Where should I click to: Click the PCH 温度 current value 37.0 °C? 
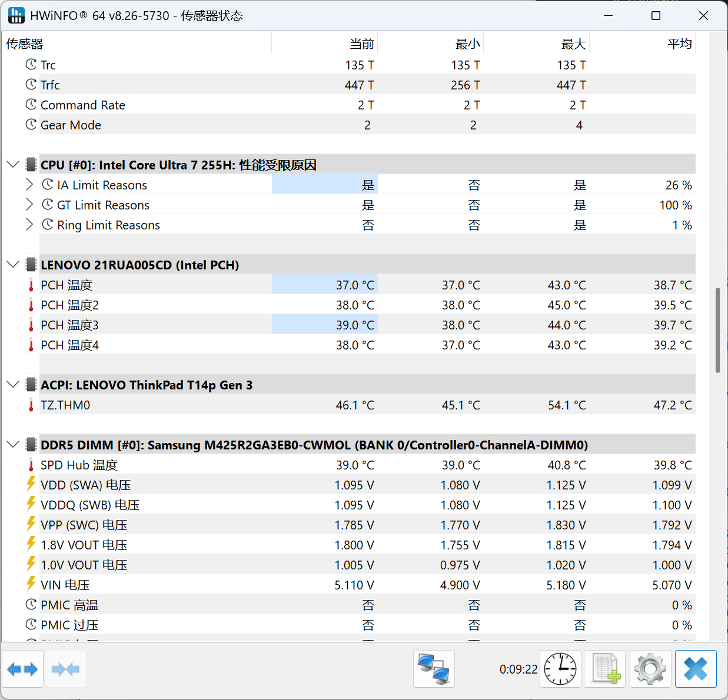point(355,285)
